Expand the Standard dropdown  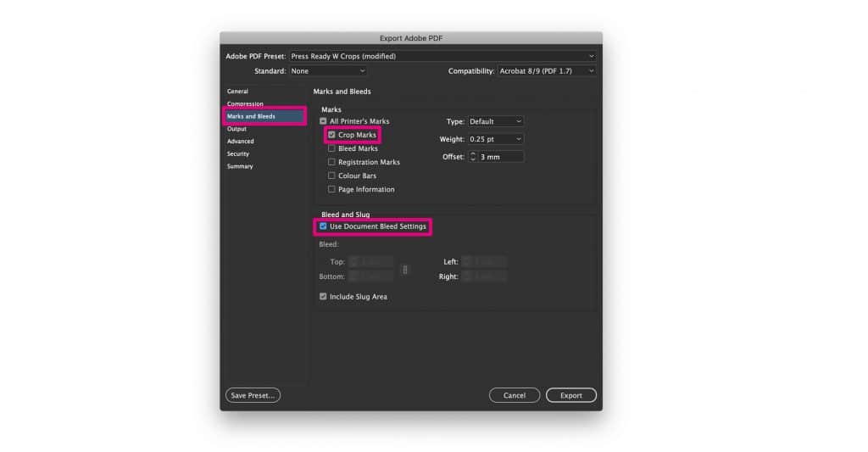(x=328, y=71)
